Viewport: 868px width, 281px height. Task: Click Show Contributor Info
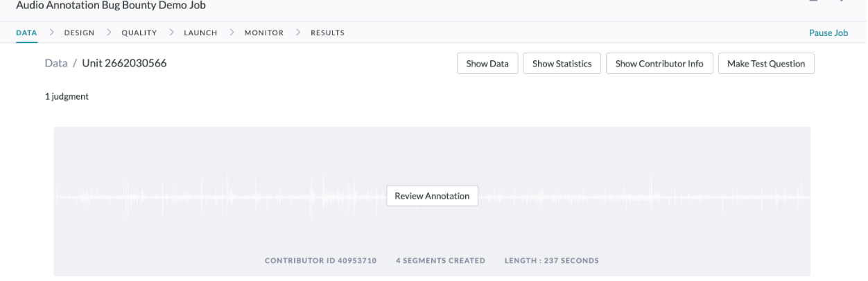[659, 64]
